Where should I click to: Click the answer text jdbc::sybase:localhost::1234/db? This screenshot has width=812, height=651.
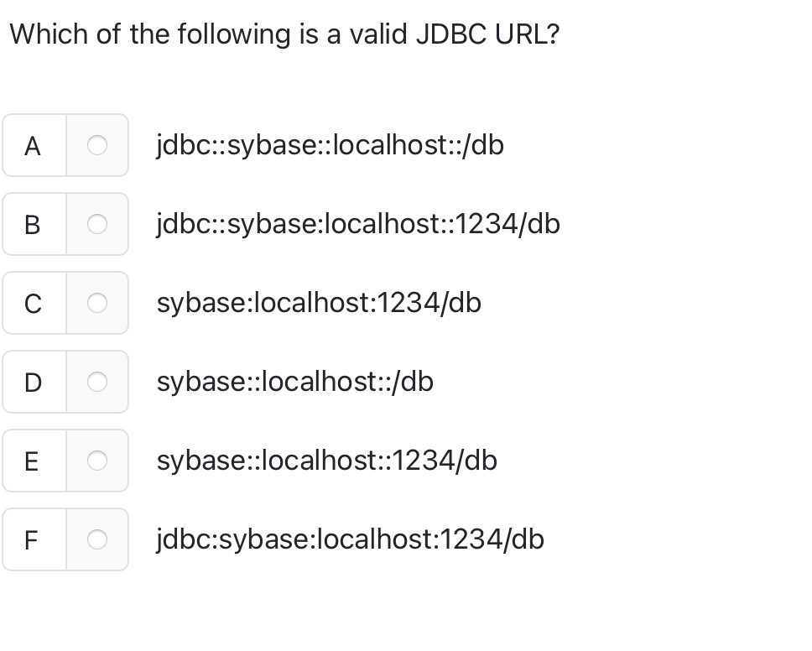358,224
